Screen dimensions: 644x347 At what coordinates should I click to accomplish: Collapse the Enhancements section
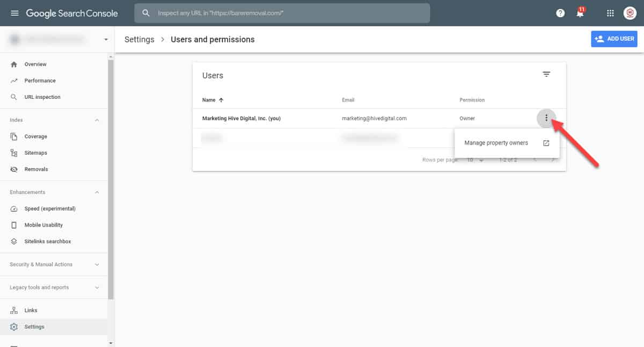pos(97,192)
